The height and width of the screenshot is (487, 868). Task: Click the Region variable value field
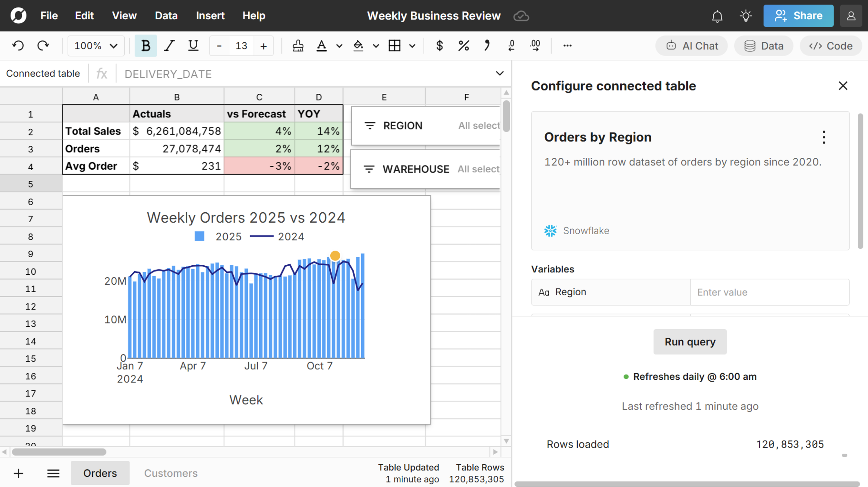tap(769, 292)
